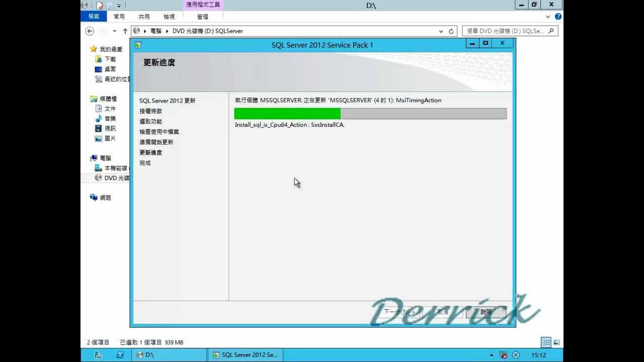Screen dimensions: 644x362
Task: Select 電腦 in the navigation pane
Action: (101, 158)
